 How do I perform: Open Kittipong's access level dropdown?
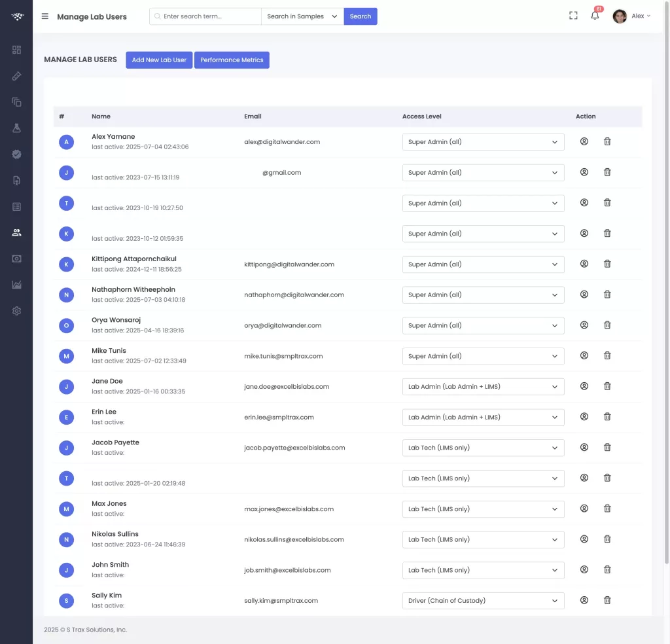click(483, 264)
